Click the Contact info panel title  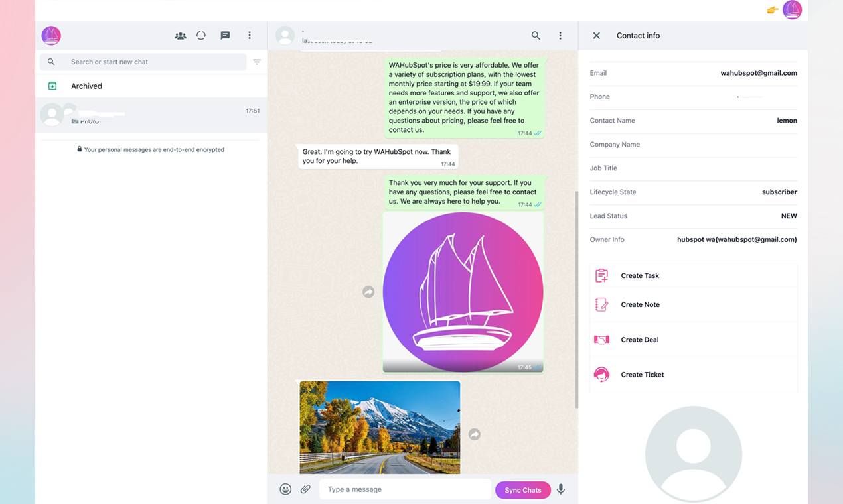(638, 36)
